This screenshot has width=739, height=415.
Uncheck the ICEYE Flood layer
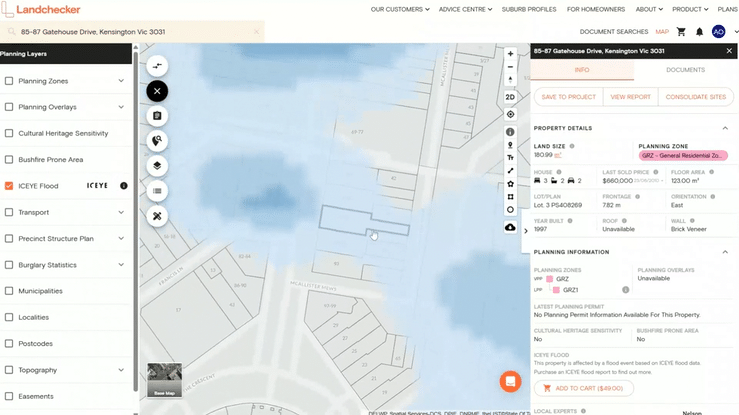9,186
